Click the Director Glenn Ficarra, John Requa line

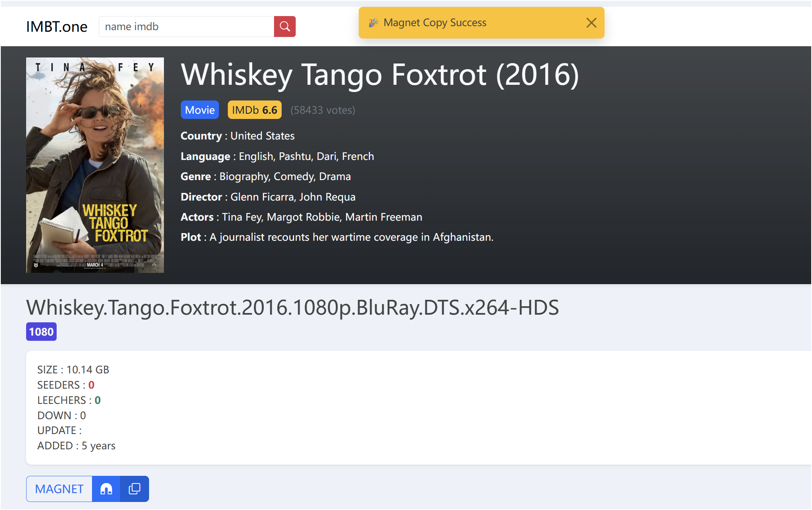point(268,197)
